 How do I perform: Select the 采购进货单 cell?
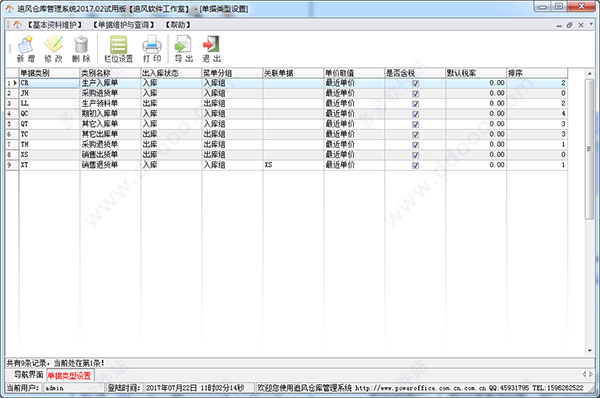(110, 93)
